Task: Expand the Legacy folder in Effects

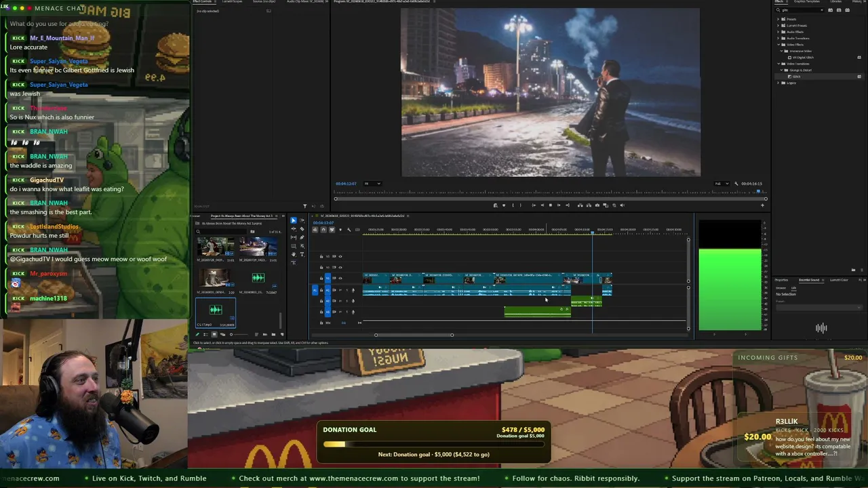Action: 778,83
